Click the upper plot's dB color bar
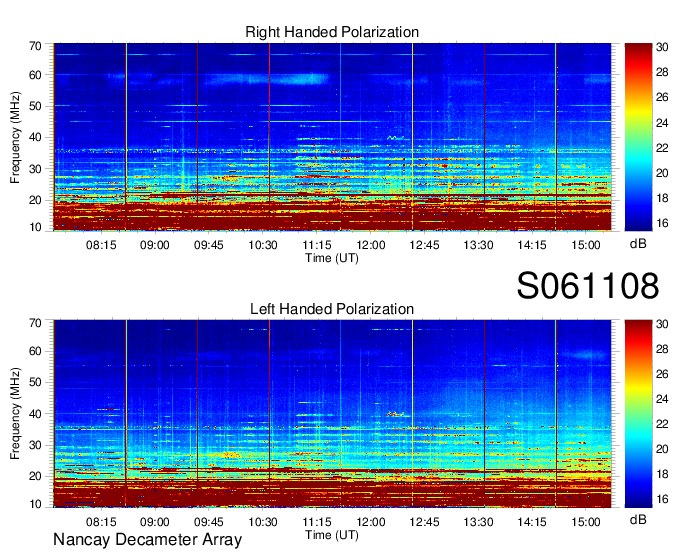The image size is (680, 552). point(638,137)
